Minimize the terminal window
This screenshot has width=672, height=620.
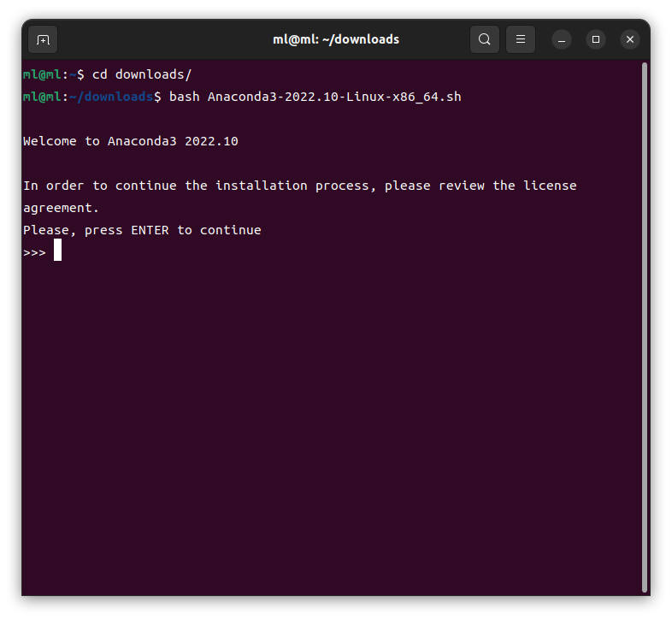[562, 39]
